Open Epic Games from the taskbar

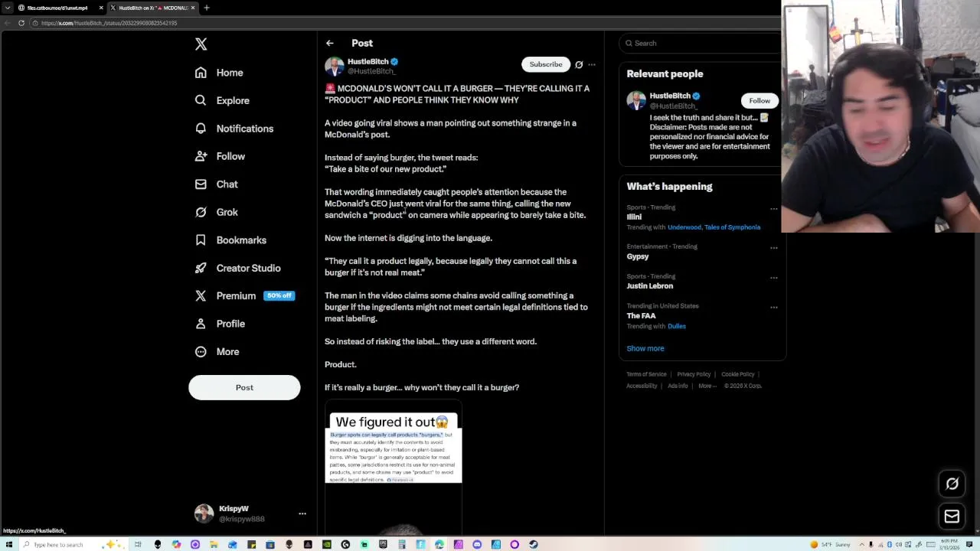(x=383, y=544)
